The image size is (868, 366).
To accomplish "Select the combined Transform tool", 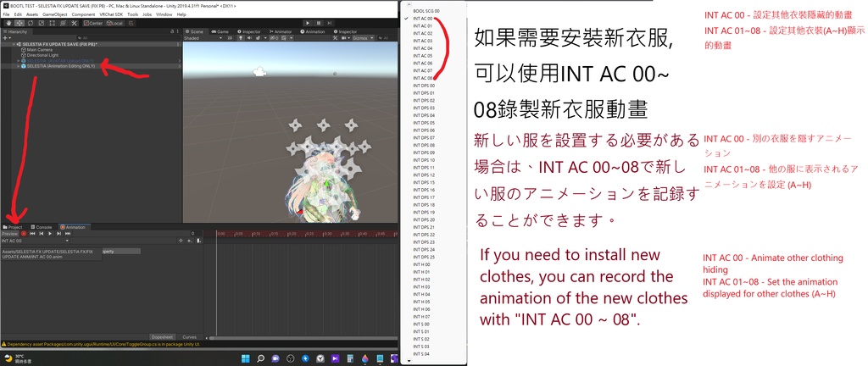I will [63, 23].
